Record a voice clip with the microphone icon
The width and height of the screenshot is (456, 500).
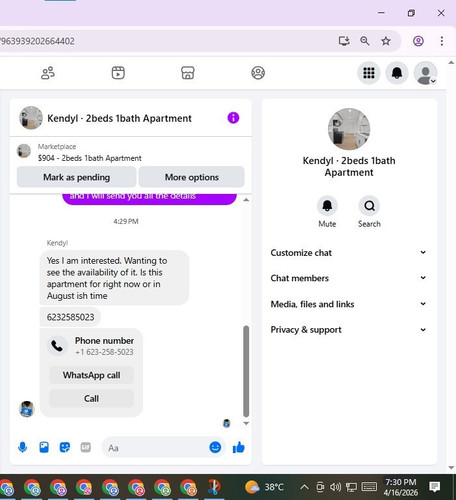[x=23, y=447]
